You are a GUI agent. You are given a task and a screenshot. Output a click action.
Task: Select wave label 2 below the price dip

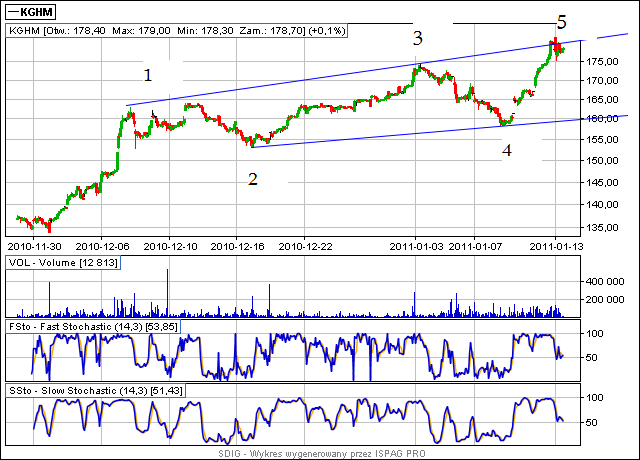pos(253,179)
